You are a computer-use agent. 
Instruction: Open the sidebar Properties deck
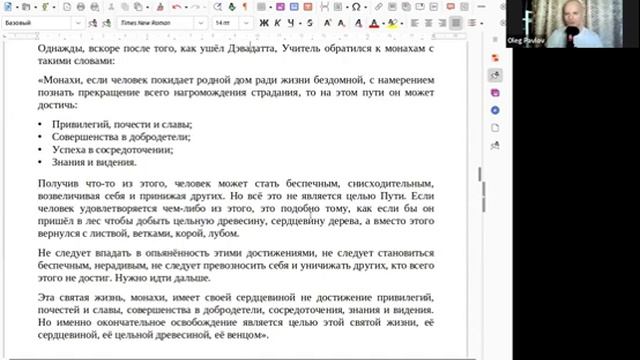495,58
